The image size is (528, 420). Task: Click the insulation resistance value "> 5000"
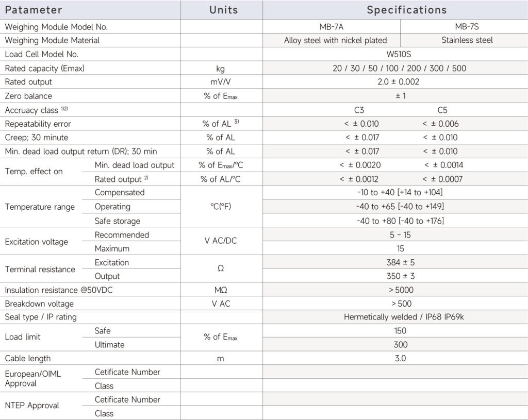point(402,290)
